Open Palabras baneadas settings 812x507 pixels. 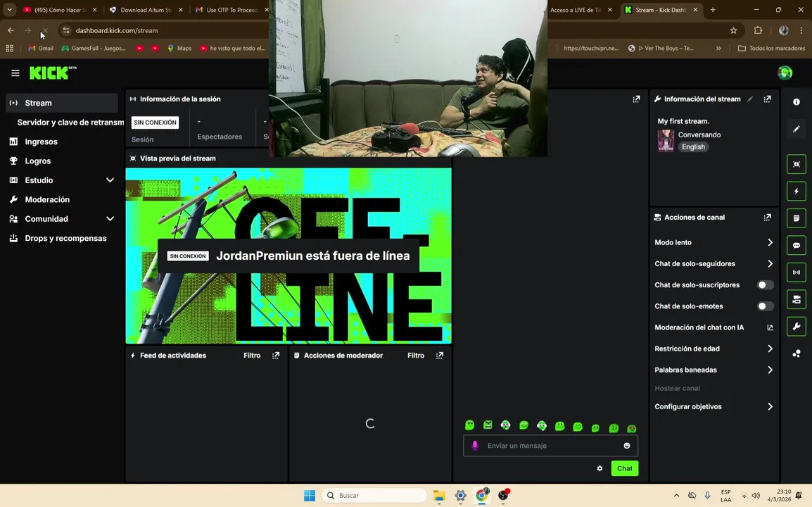point(713,370)
